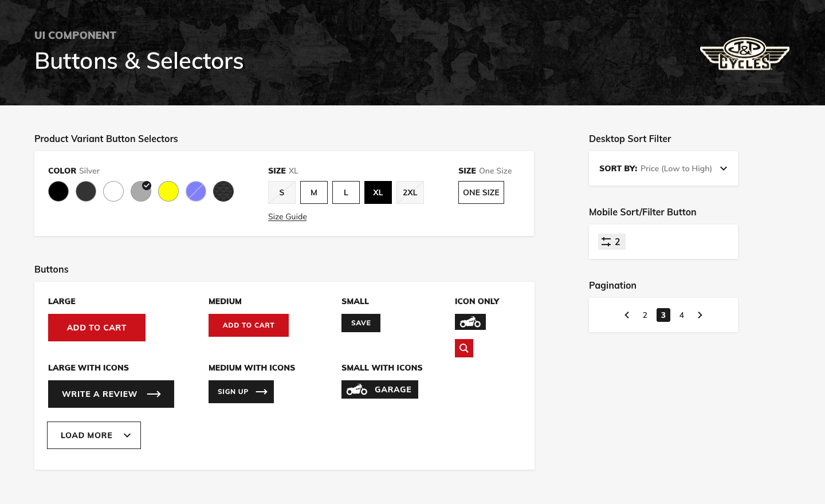
Task: Choose the One Size option
Action: (x=481, y=192)
